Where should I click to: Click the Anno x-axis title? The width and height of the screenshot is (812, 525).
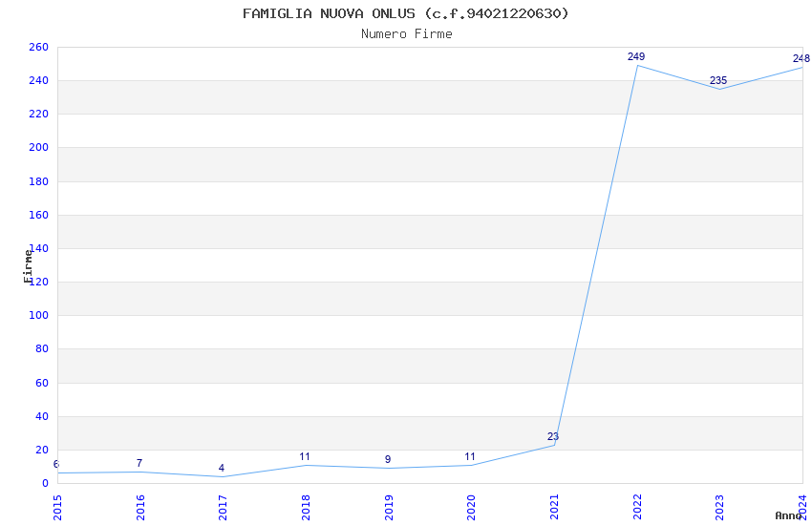pyautogui.click(x=788, y=515)
